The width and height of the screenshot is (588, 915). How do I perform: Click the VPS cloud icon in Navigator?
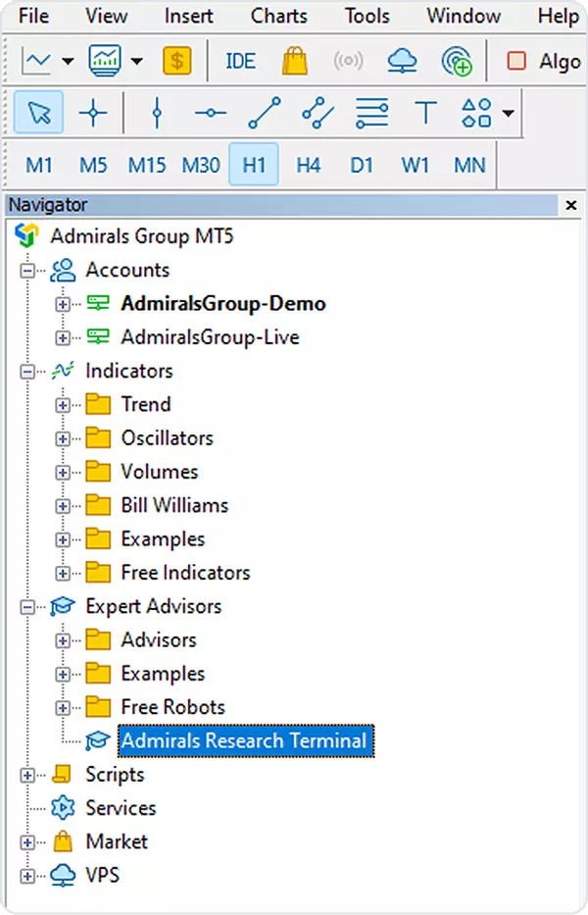pos(63,875)
